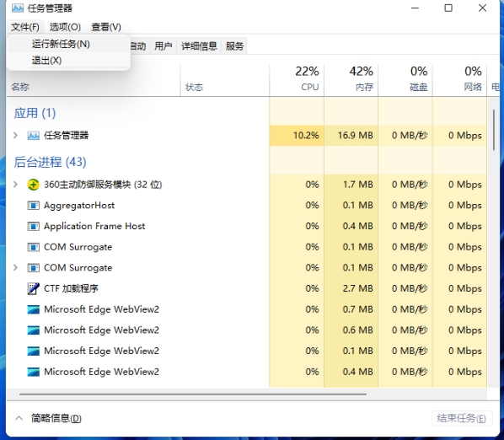Click the horizontal scrollbar at the bottom
Screen dimensions: 504x440
click(193, 394)
